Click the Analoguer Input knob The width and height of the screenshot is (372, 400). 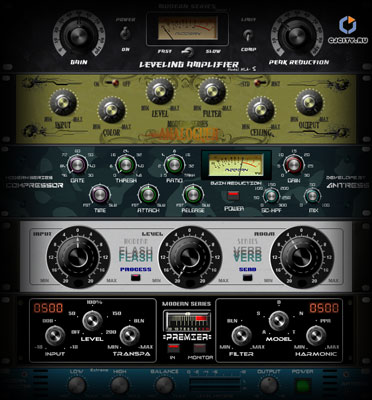point(62,103)
